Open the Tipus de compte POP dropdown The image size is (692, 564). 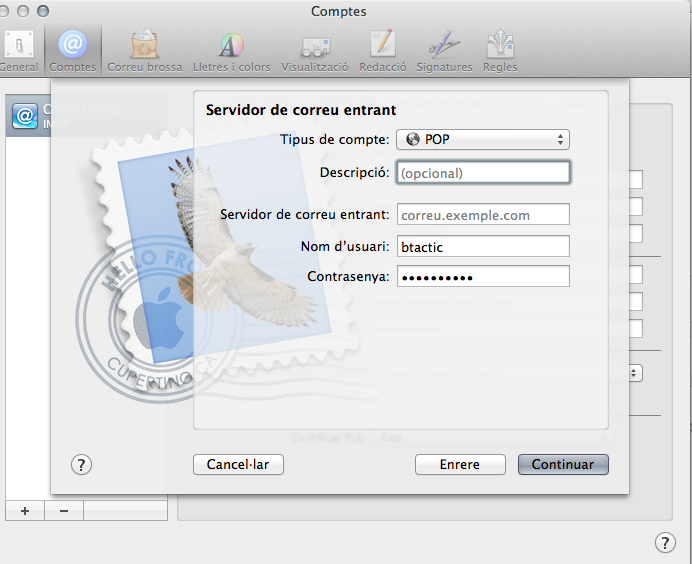[483, 139]
